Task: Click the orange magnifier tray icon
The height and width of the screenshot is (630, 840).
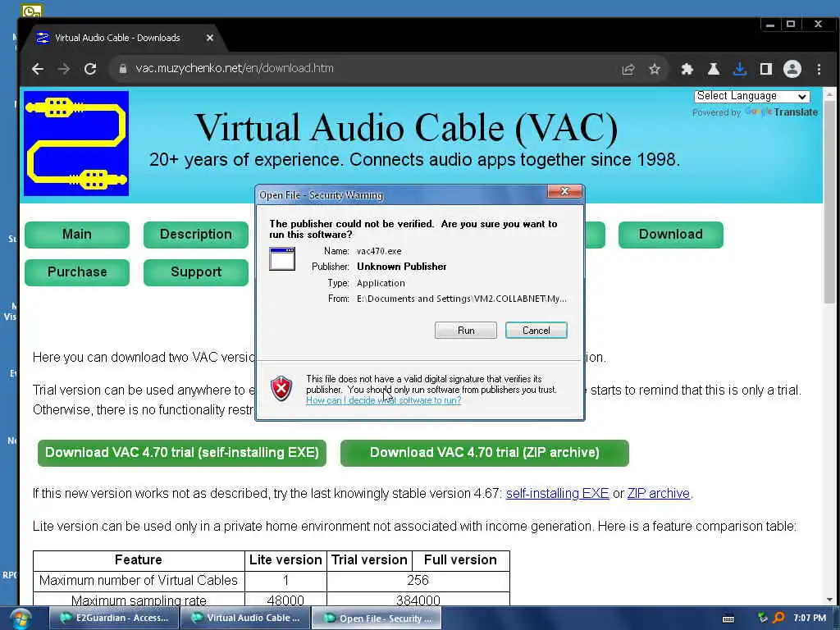Action: pos(779,619)
